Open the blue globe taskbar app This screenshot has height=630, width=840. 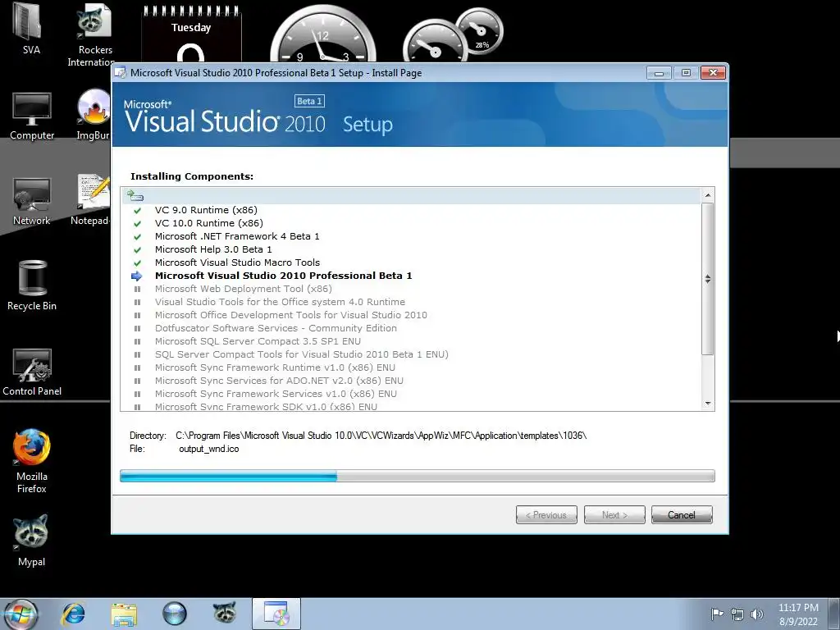tap(175, 614)
